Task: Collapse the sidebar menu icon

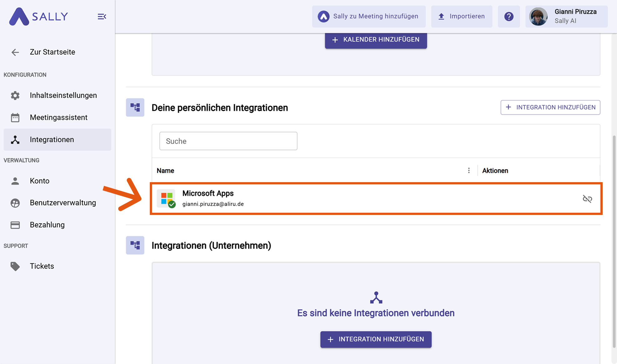Action: [102, 17]
